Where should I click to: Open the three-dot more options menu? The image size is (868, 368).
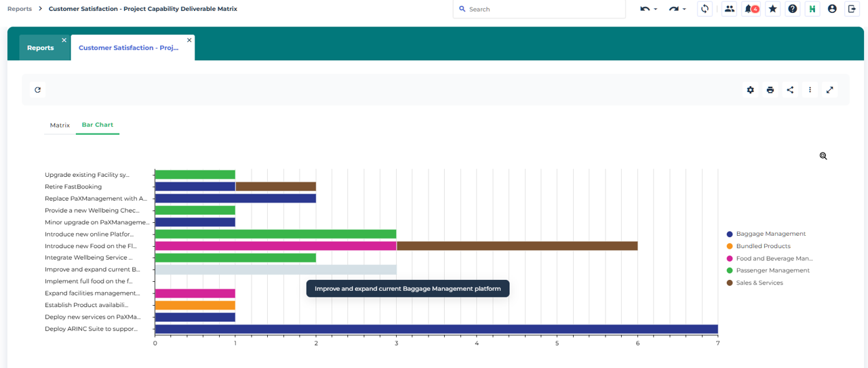point(810,89)
